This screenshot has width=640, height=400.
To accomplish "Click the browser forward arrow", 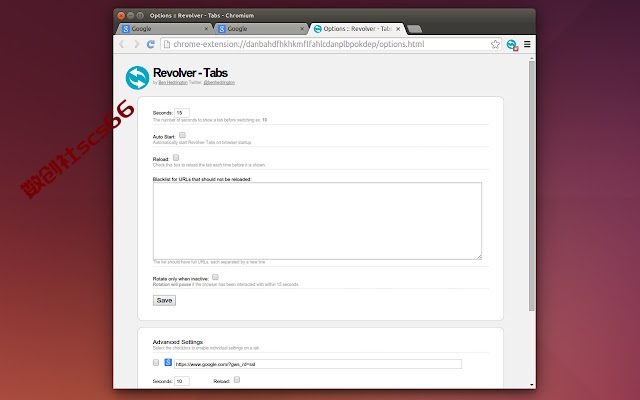I will pos(136,44).
